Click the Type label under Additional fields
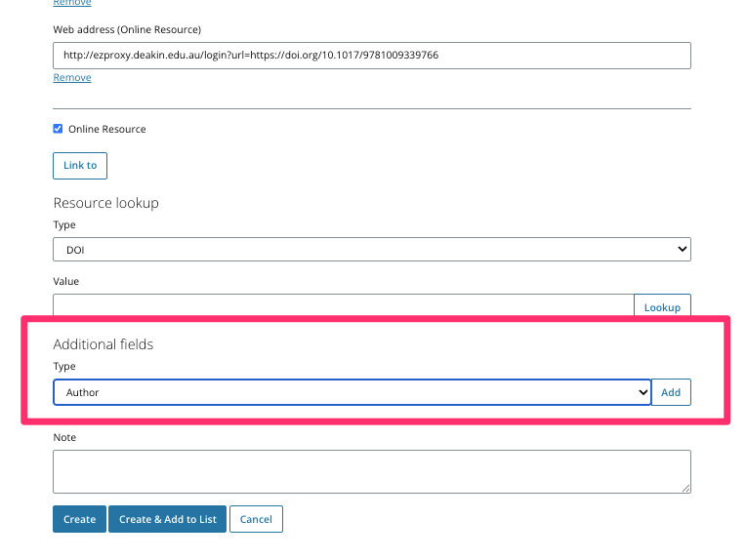The width and height of the screenshot is (746, 560). click(64, 367)
